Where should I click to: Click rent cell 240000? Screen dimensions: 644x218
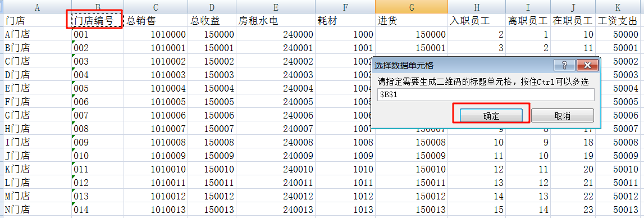click(276, 34)
